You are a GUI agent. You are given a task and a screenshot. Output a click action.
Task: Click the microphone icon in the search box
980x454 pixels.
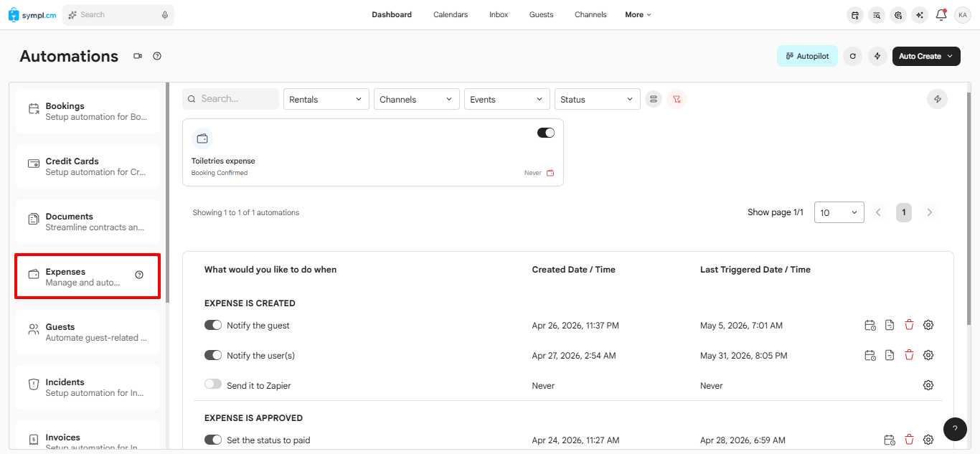(x=165, y=14)
